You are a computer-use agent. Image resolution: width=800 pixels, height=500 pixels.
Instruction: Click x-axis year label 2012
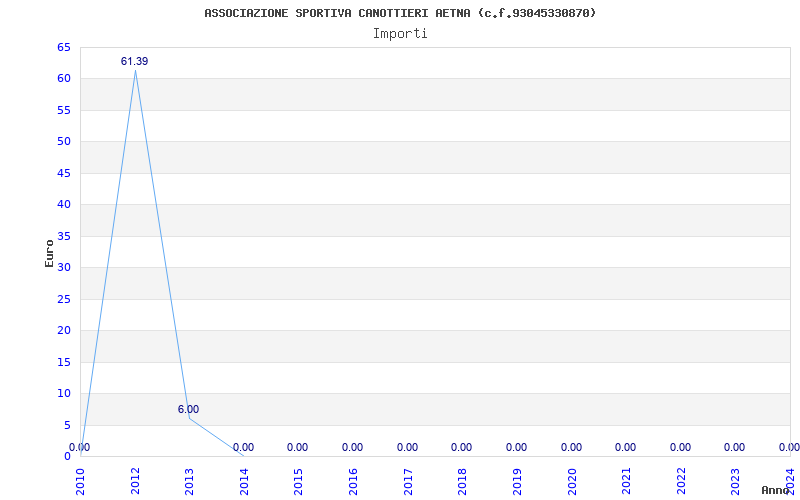tap(135, 481)
